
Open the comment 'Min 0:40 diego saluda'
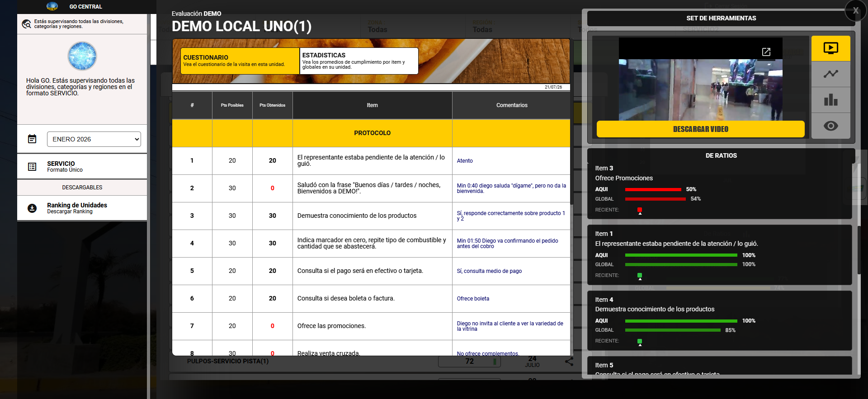click(511, 188)
